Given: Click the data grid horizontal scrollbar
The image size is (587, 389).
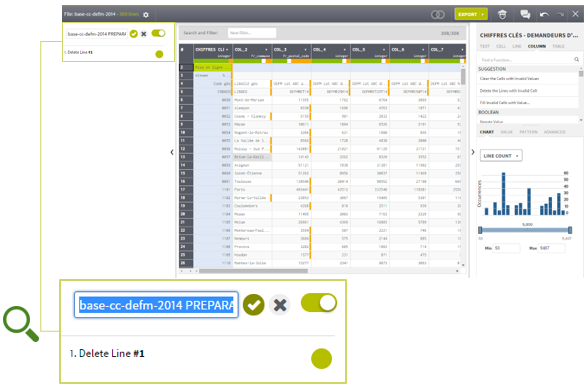Looking at the screenshot, I should 253,271.
